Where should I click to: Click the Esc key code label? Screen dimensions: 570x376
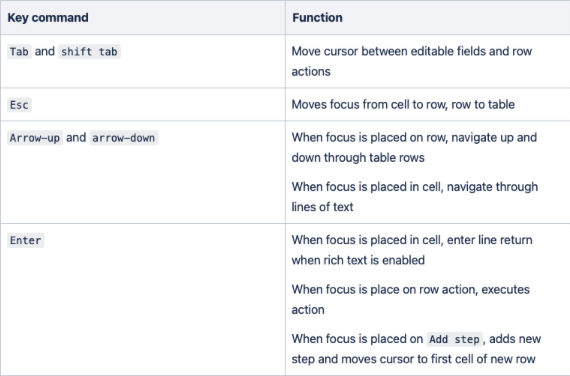tap(19, 105)
